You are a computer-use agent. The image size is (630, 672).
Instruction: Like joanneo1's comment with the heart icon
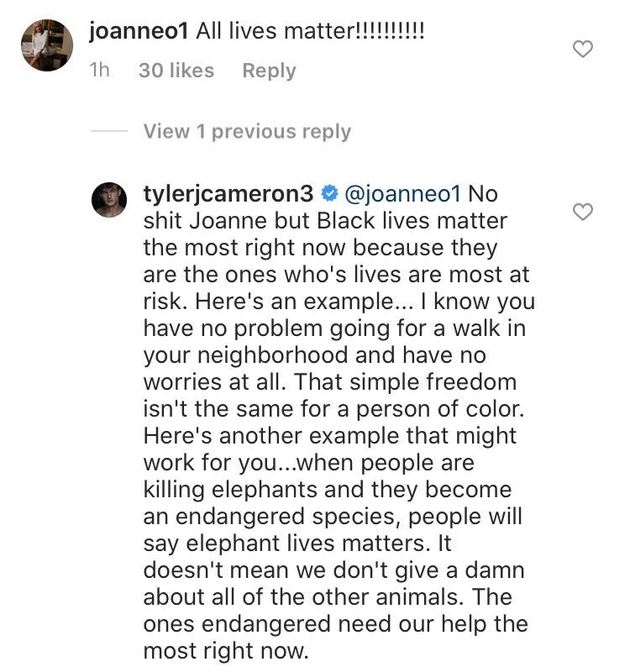[x=583, y=49]
